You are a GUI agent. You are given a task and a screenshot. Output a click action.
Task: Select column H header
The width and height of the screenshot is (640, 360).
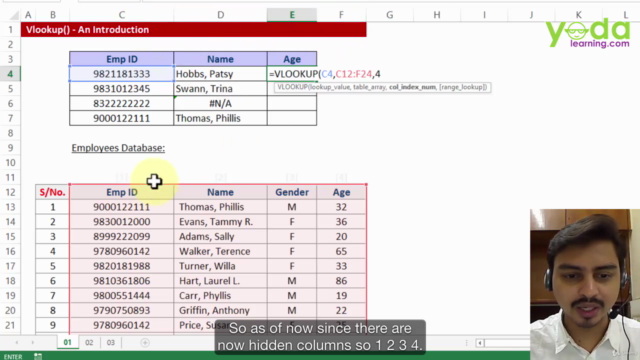(x=437, y=15)
